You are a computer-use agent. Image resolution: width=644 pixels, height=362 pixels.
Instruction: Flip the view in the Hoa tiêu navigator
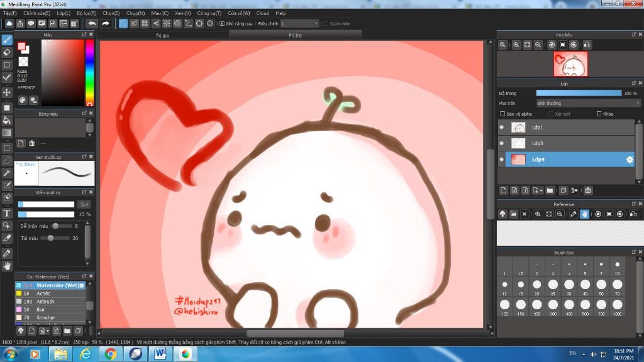pyautogui.click(x=587, y=45)
